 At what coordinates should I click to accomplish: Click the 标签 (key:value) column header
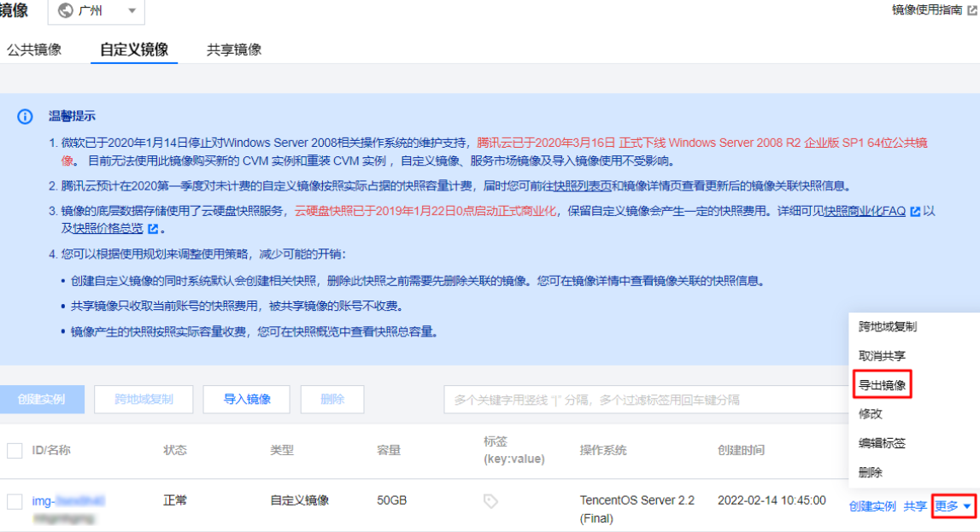pyautogui.click(x=514, y=450)
